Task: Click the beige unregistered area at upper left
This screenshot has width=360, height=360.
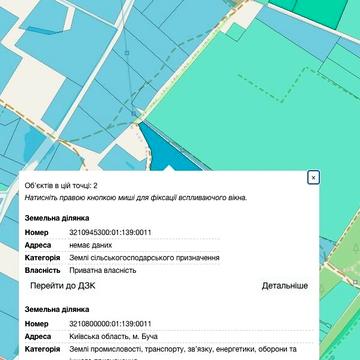Action: [x=32, y=92]
